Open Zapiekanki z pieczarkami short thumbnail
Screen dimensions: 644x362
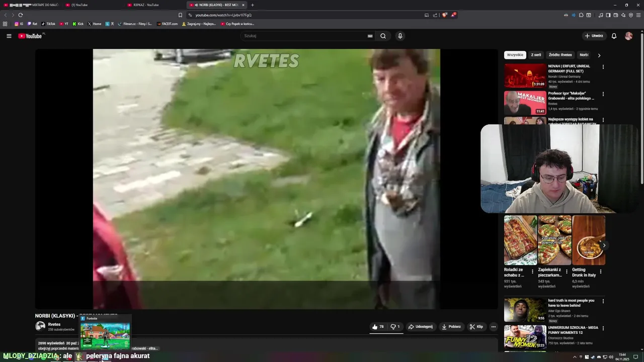pos(554,240)
